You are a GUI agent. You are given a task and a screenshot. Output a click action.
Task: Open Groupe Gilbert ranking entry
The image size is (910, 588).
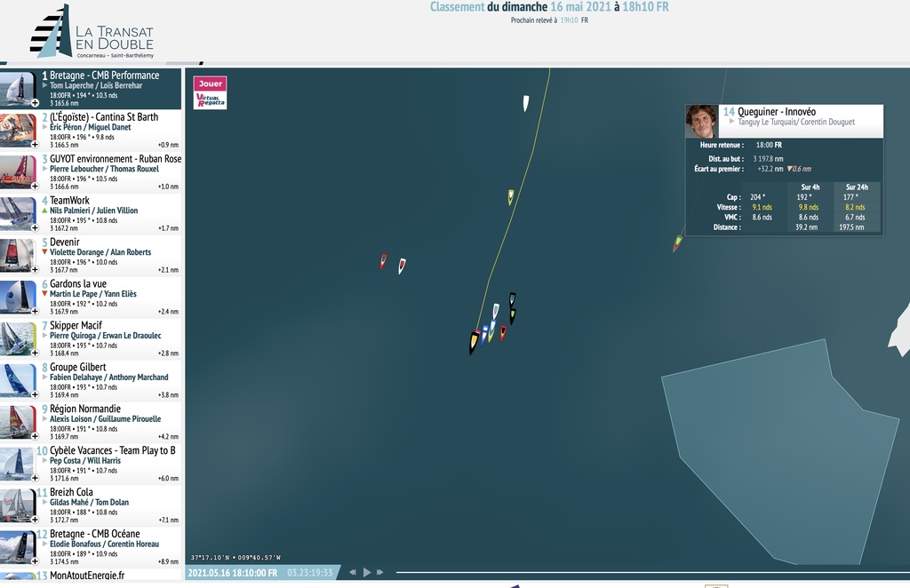click(91, 380)
